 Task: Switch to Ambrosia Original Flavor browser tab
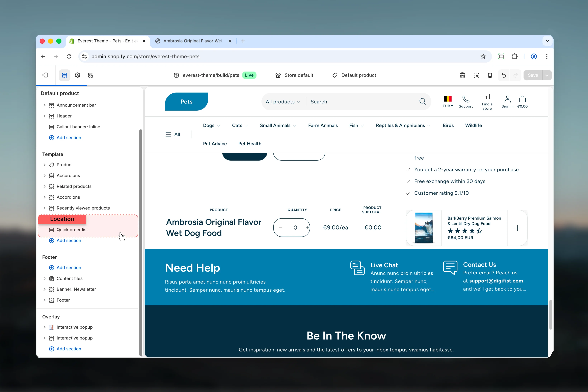click(x=193, y=41)
